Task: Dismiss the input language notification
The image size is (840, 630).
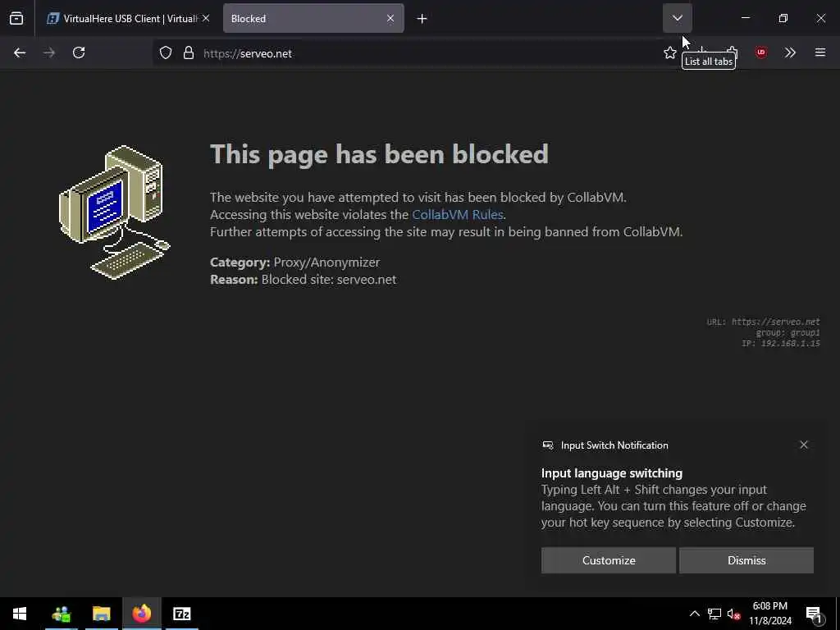Action: click(746, 560)
